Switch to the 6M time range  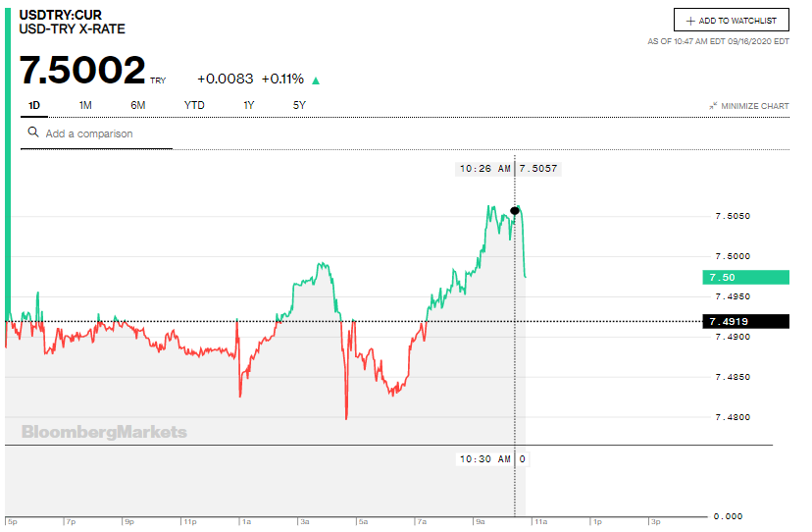click(x=137, y=105)
